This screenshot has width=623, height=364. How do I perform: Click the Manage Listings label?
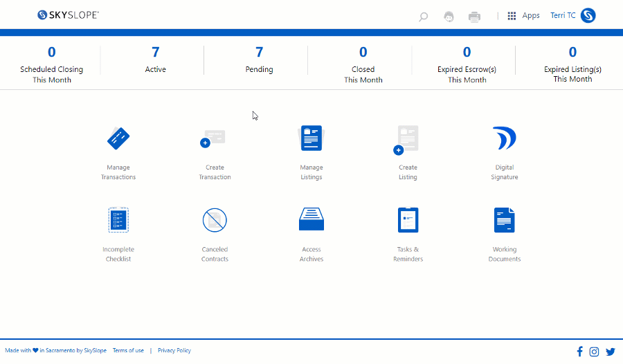tap(311, 172)
